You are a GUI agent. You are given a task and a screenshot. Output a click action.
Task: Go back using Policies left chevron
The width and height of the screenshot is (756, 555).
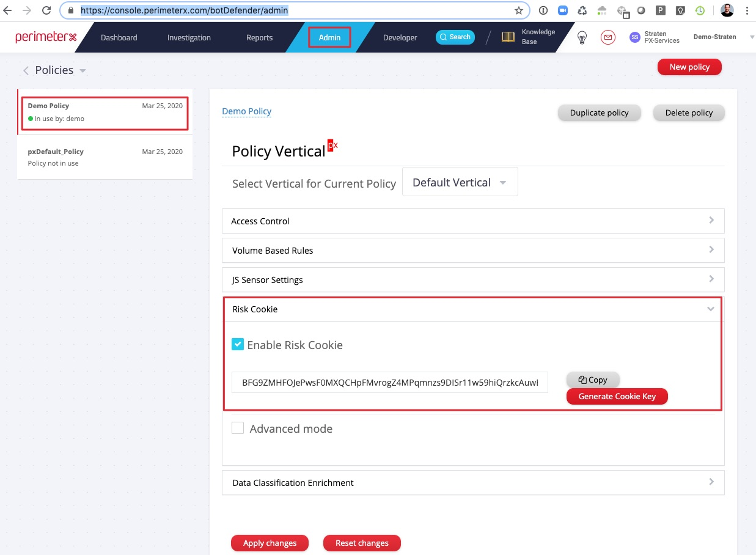pyautogui.click(x=26, y=71)
